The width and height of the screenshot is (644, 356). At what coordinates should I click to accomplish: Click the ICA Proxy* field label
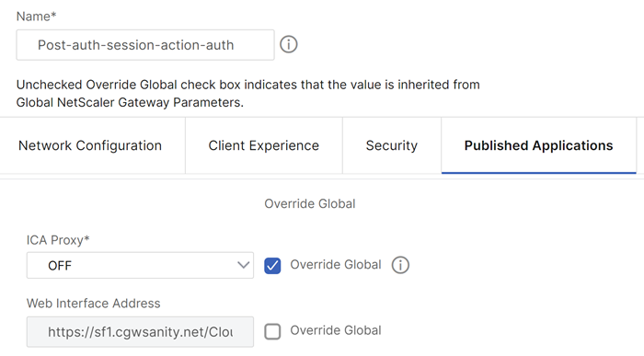coord(58,240)
